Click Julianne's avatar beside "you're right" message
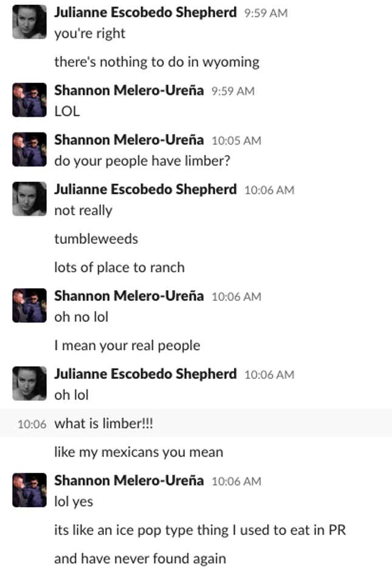The height and width of the screenshot is (571, 392). (29, 22)
